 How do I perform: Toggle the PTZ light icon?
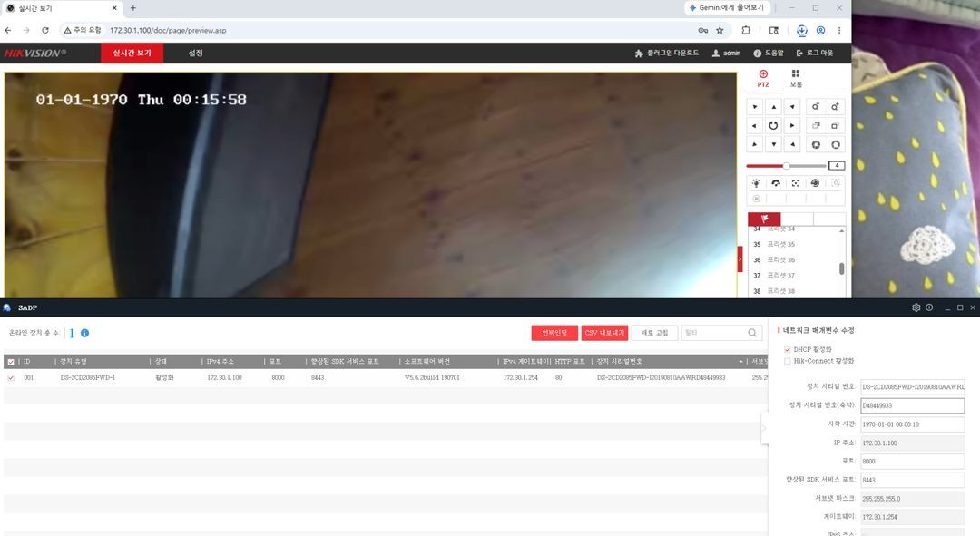coord(756,183)
